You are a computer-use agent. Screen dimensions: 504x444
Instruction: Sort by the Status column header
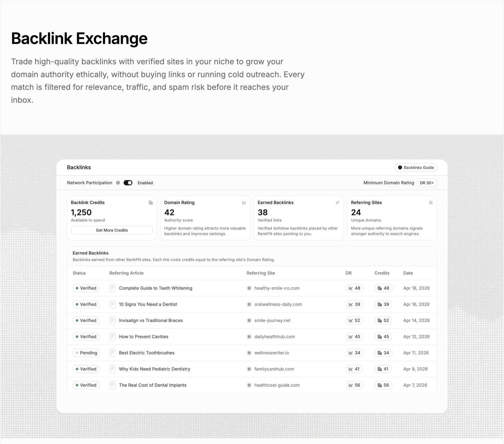[79, 273]
